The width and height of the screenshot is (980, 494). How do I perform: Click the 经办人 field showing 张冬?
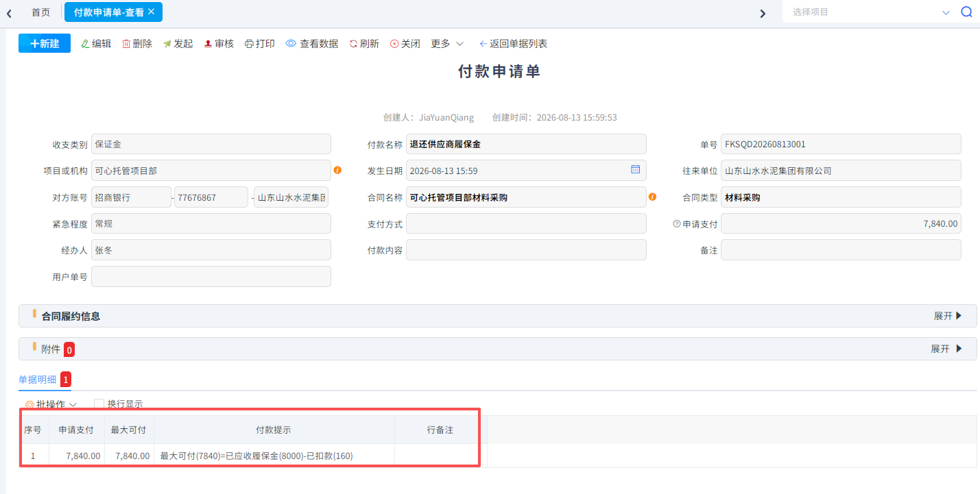tap(211, 250)
